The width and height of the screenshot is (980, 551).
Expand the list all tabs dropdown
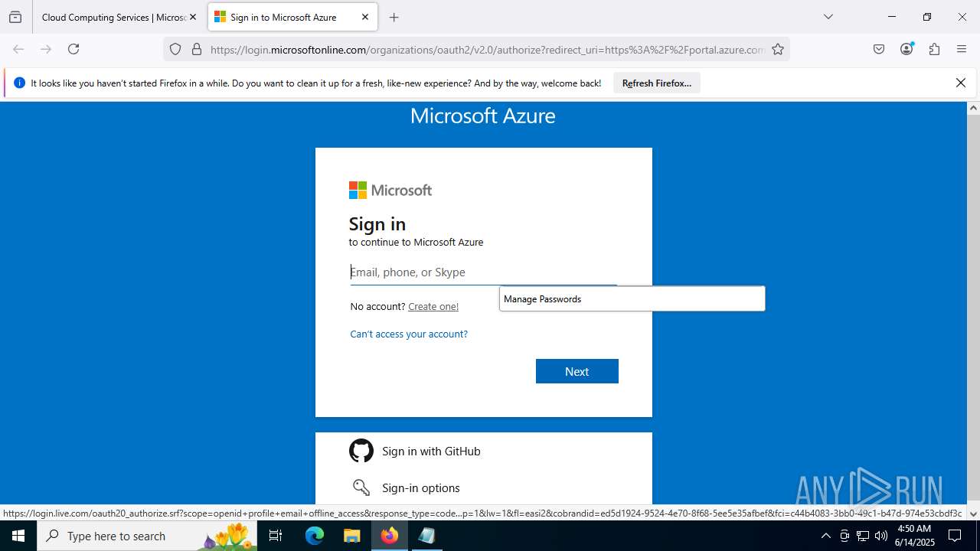[828, 17]
